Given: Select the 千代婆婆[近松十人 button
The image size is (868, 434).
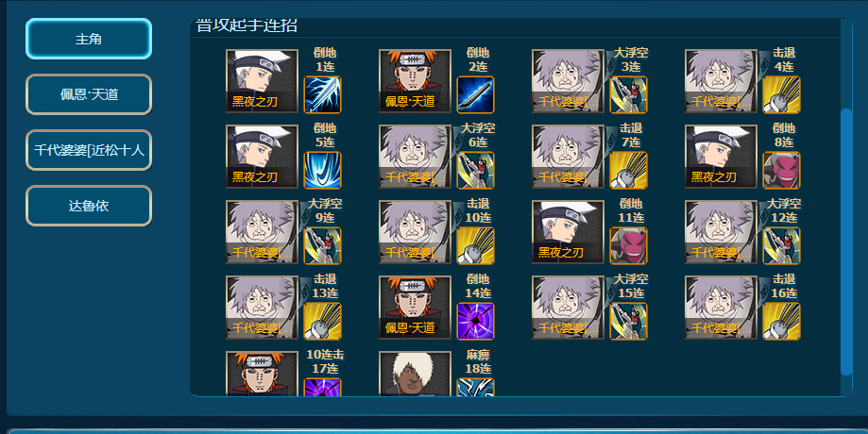Looking at the screenshot, I should click(x=89, y=150).
